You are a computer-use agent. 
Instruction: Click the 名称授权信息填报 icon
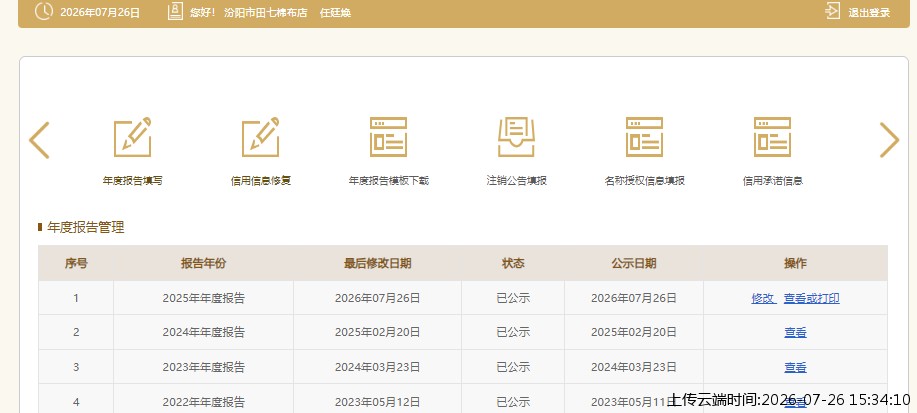(644, 137)
